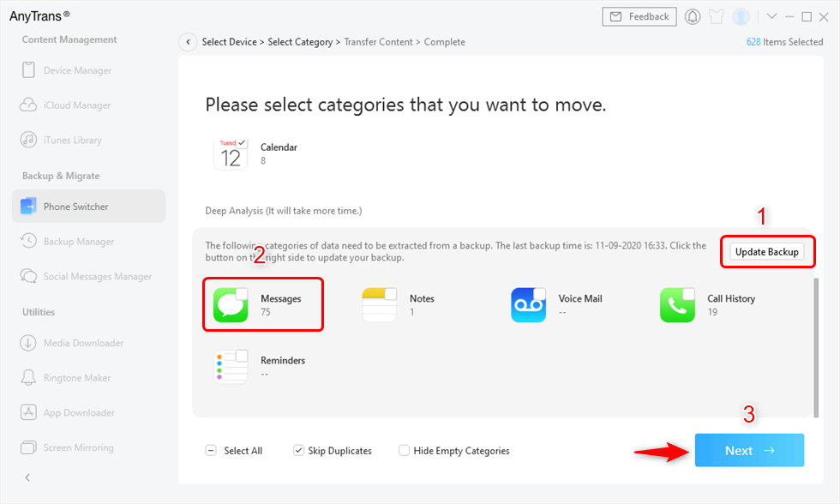Open the title bar dropdown chevron menu
The height and width of the screenshot is (504, 840).
pos(772,16)
